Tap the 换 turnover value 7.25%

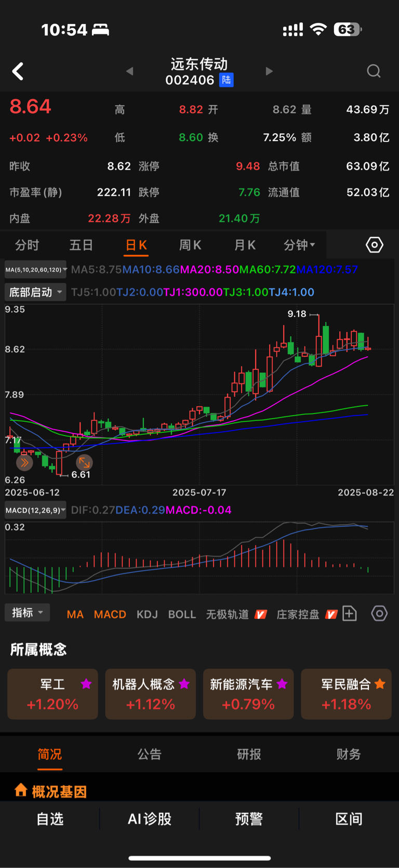coord(280,137)
